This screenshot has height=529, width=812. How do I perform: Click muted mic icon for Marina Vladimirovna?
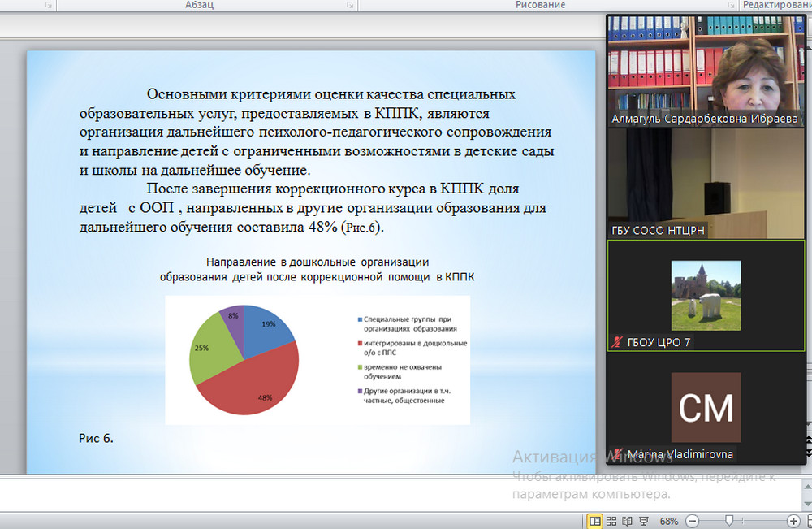(x=618, y=454)
